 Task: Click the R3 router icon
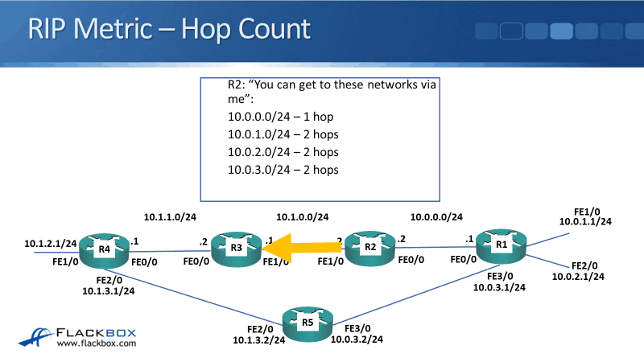[236, 249]
